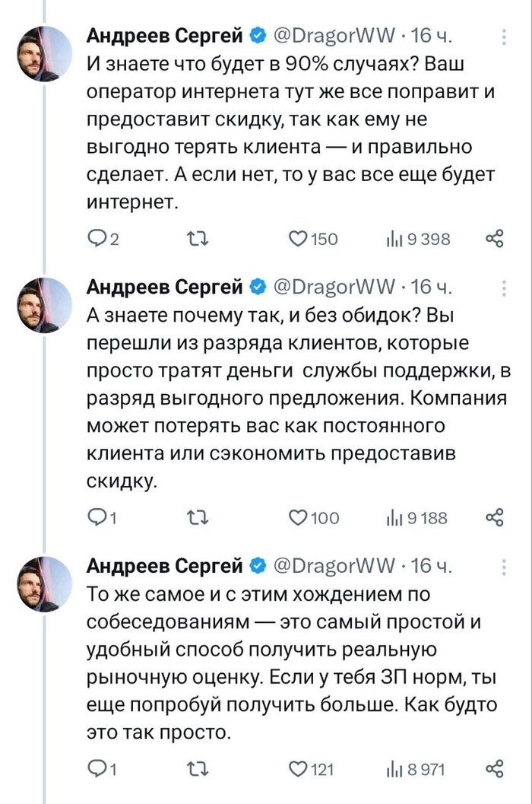Open more options on the second tweet
The height and width of the screenshot is (804, 532).
tap(505, 287)
